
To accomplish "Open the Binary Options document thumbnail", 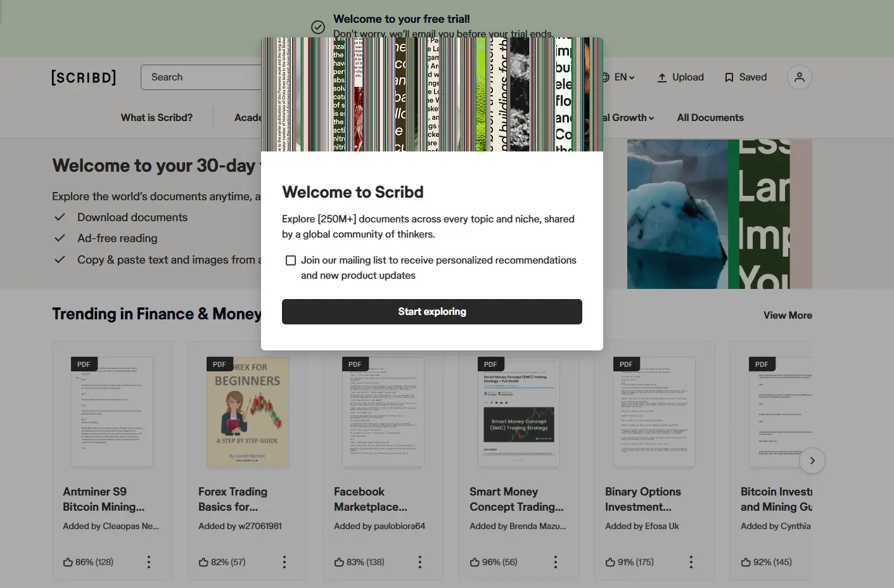I will [655, 412].
